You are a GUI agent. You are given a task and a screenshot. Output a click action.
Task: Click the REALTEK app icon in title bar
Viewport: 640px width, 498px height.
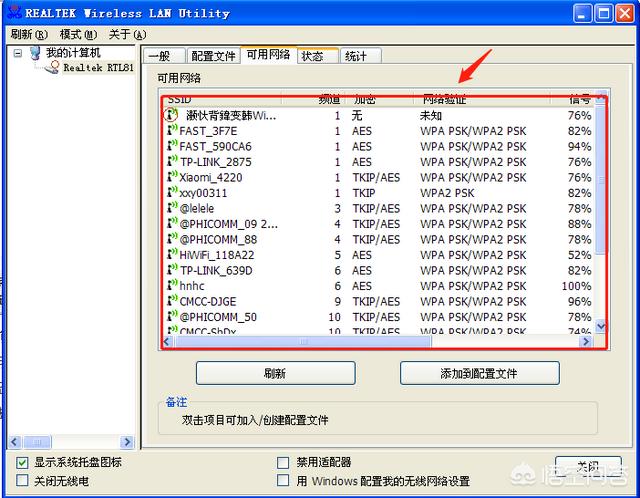14,12
